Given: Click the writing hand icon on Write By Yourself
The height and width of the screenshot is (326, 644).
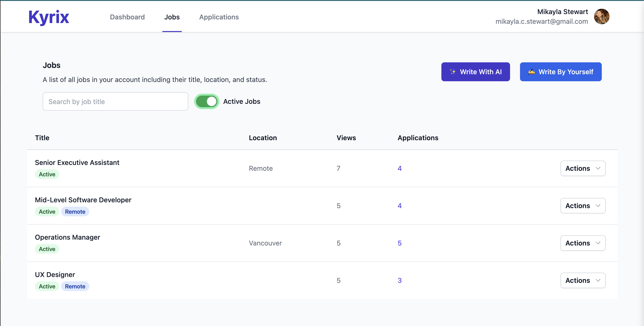Looking at the screenshot, I should [x=531, y=72].
